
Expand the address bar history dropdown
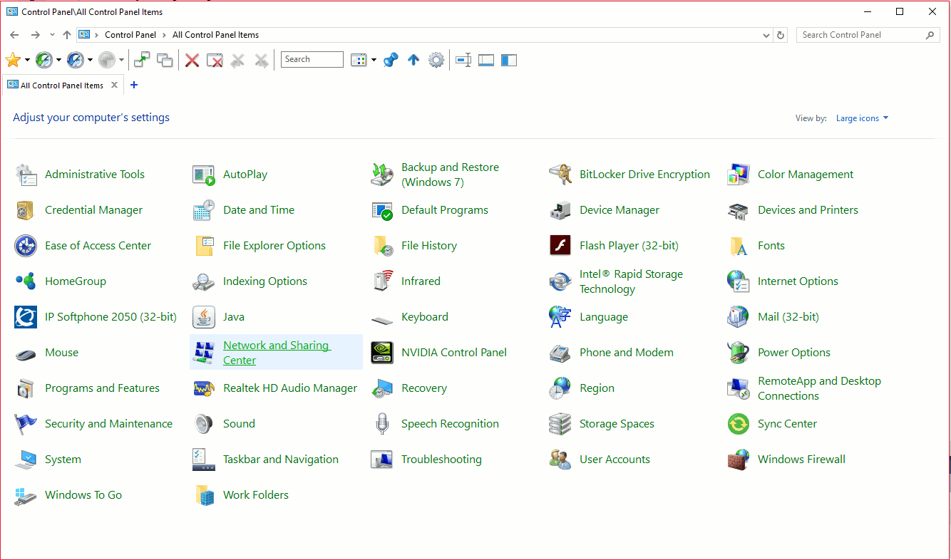[x=766, y=35]
